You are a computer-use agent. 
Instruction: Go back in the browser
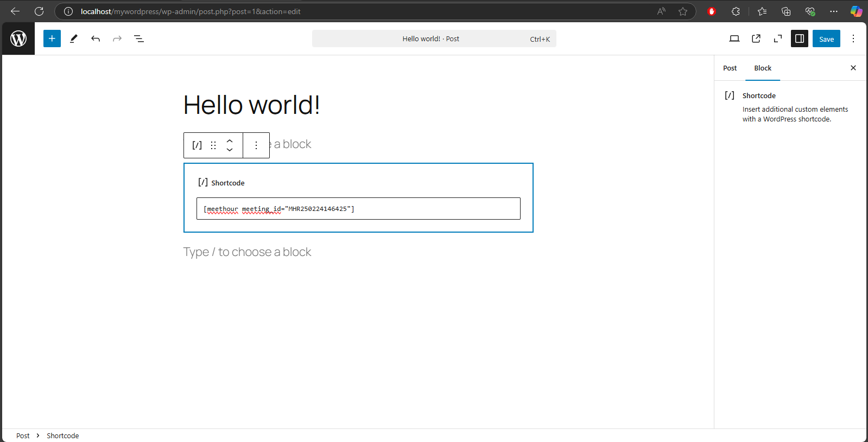pyautogui.click(x=15, y=11)
